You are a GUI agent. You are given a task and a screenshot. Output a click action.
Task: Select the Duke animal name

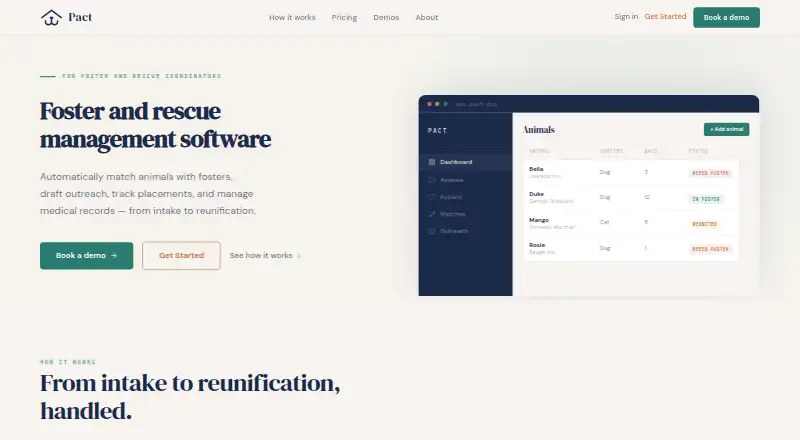[536, 194]
